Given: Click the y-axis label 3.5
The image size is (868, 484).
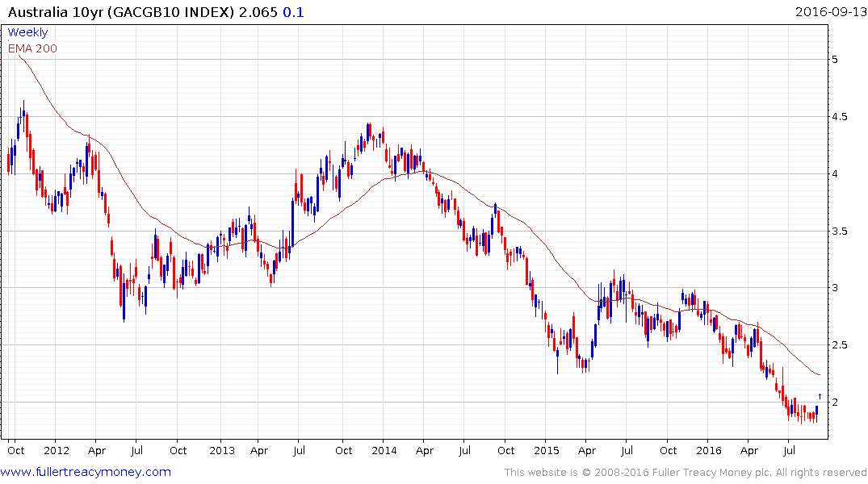Looking at the screenshot, I should coord(839,232).
